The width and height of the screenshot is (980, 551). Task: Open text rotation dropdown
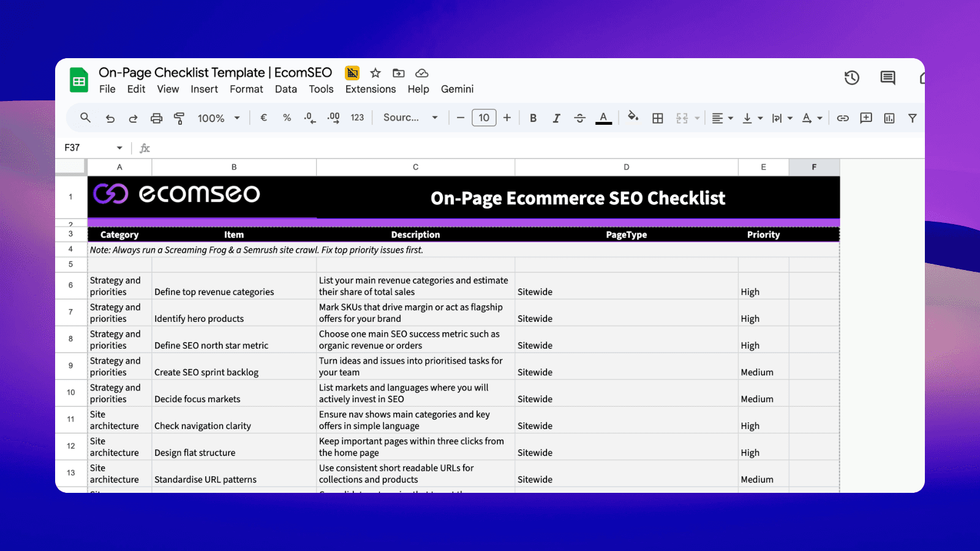point(812,118)
